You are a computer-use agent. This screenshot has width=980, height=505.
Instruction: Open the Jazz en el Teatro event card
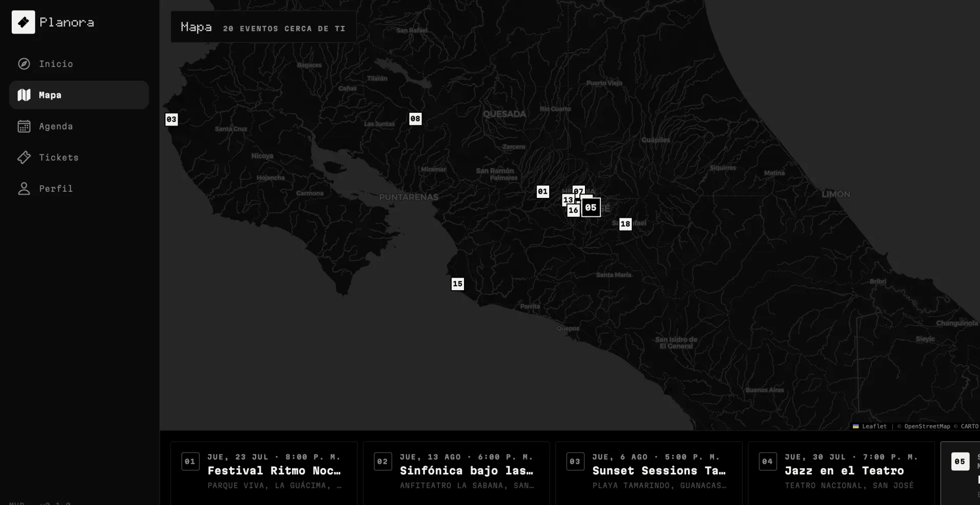[841, 473]
